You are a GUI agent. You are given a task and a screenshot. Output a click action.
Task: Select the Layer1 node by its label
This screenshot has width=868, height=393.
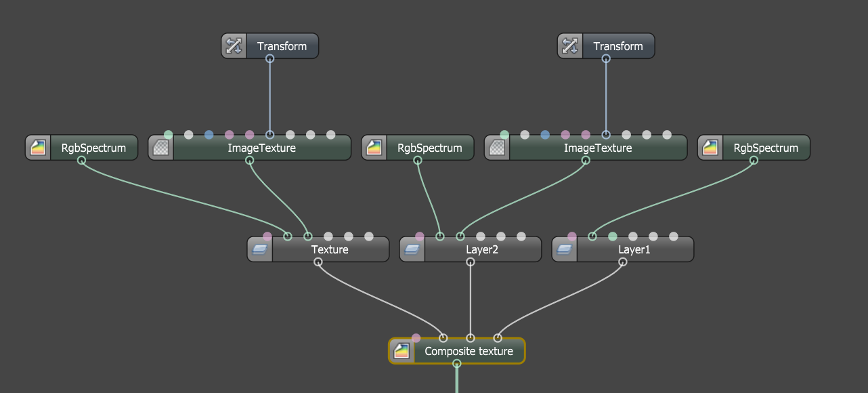click(x=634, y=249)
